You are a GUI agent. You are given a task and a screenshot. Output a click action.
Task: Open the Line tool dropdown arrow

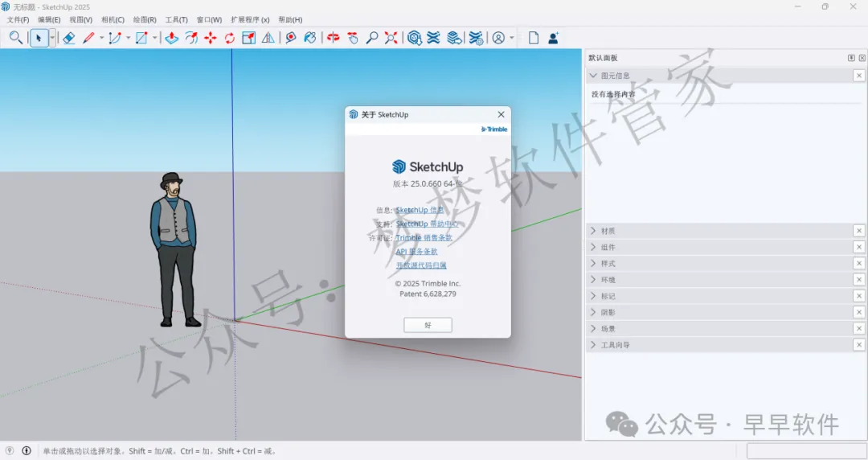[x=101, y=38]
